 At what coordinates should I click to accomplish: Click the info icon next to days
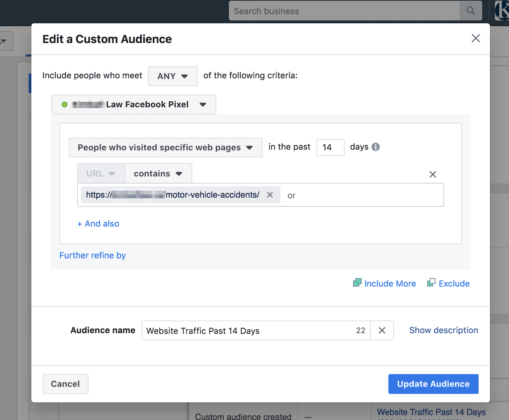(376, 147)
